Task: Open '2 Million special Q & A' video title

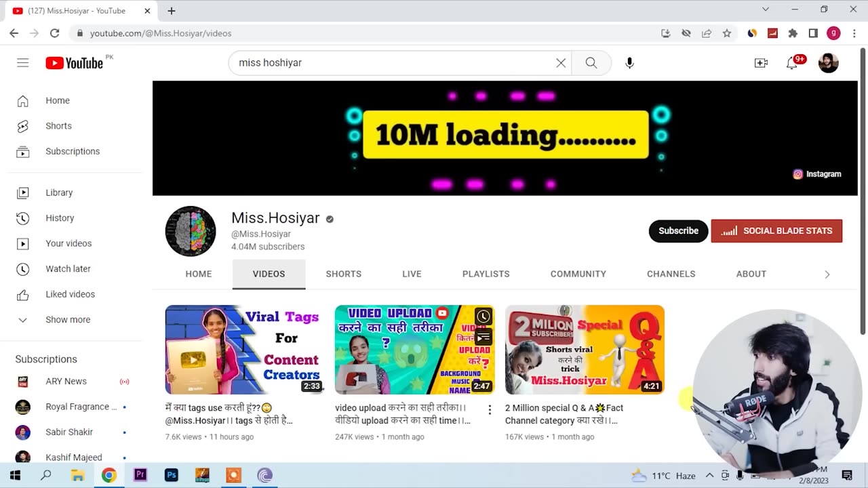Action: click(x=564, y=414)
